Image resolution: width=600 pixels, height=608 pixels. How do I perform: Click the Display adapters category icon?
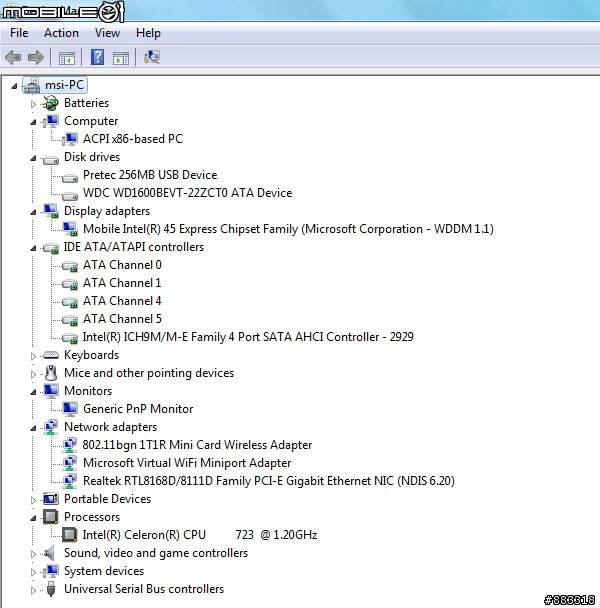[50, 211]
